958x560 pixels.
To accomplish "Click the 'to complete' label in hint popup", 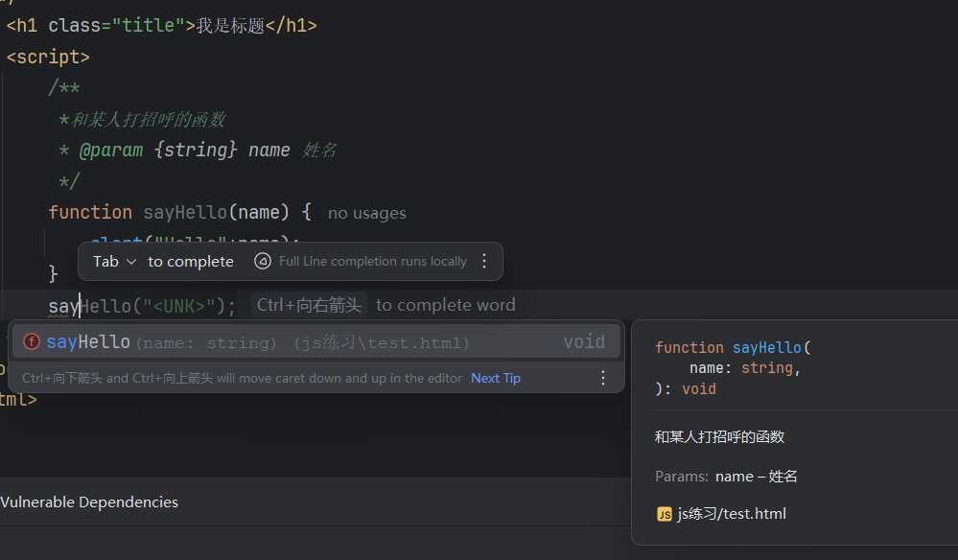I will (x=191, y=262).
